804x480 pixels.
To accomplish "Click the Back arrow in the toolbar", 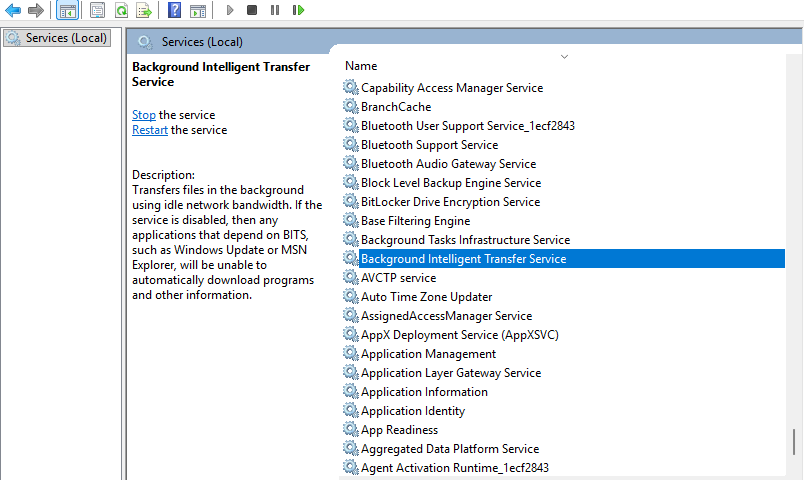I will (x=13, y=10).
